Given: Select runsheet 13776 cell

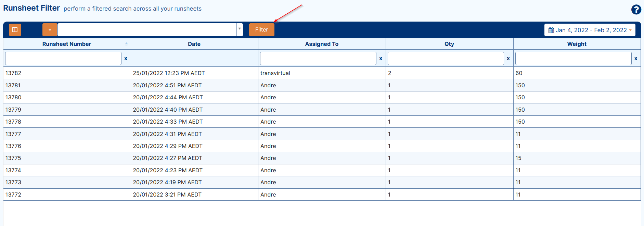Looking at the screenshot, I should (67, 146).
